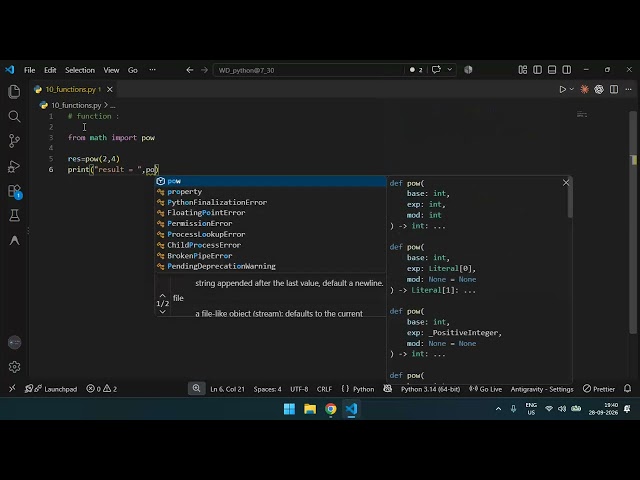Image resolution: width=640 pixels, height=480 pixels.
Task: Open Source Control view
Action: coord(14,141)
